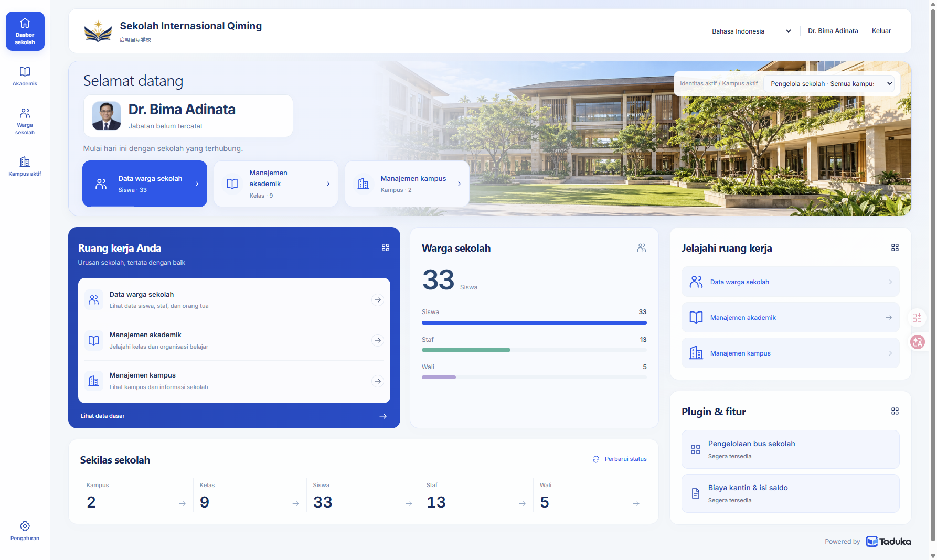This screenshot has width=937, height=560.
Task: Click arrow next to Manajemen akademik workspace row
Action: coord(378,340)
